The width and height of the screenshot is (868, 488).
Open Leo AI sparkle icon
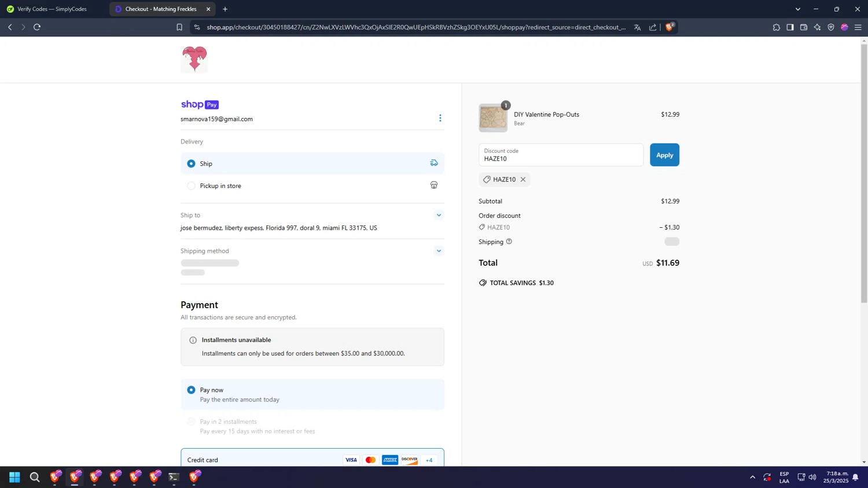818,27
